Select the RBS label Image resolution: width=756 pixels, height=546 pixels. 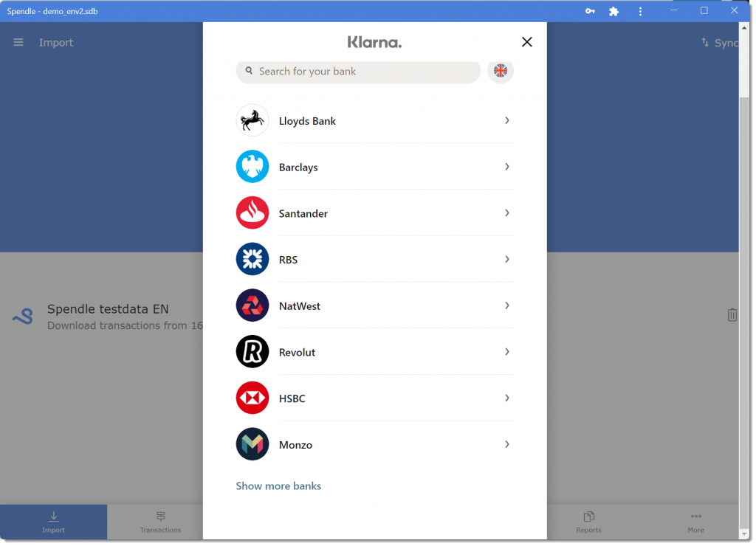point(288,260)
